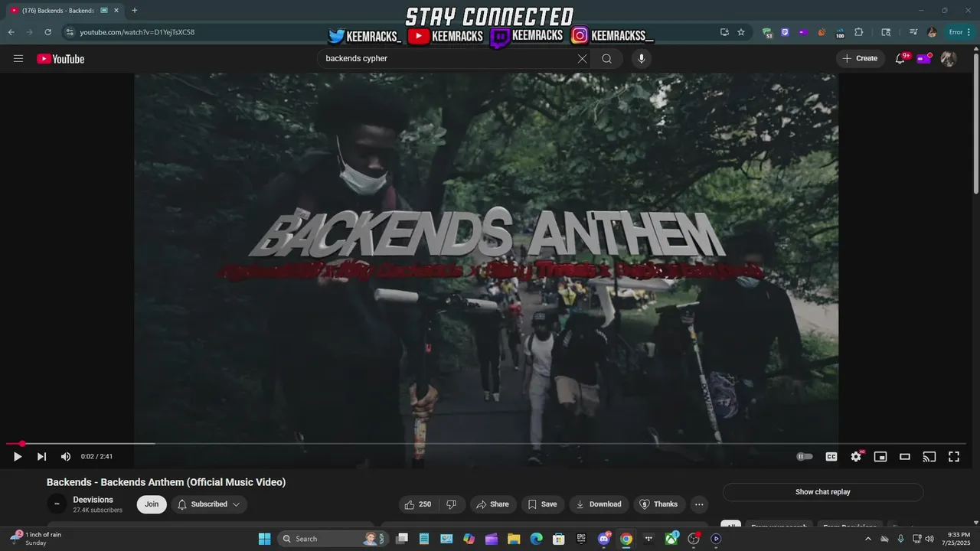
Task: Open Epic Games Launcher from taskbar
Action: point(581,539)
